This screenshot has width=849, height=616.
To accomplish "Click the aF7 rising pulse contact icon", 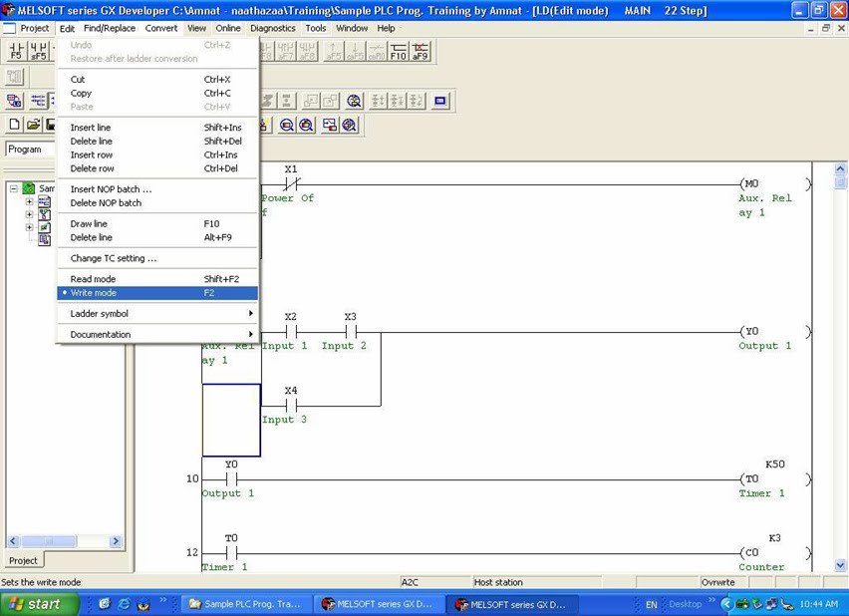I will coord(285,51).
